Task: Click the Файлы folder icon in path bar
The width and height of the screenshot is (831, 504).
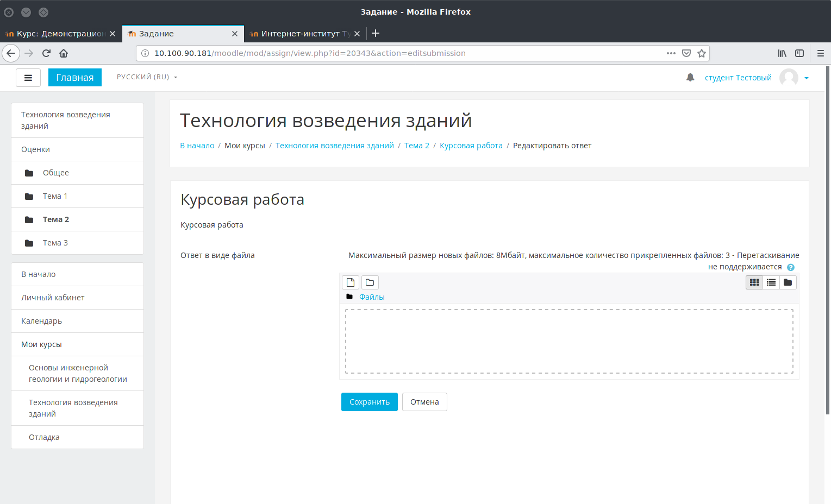Action: 349,297
